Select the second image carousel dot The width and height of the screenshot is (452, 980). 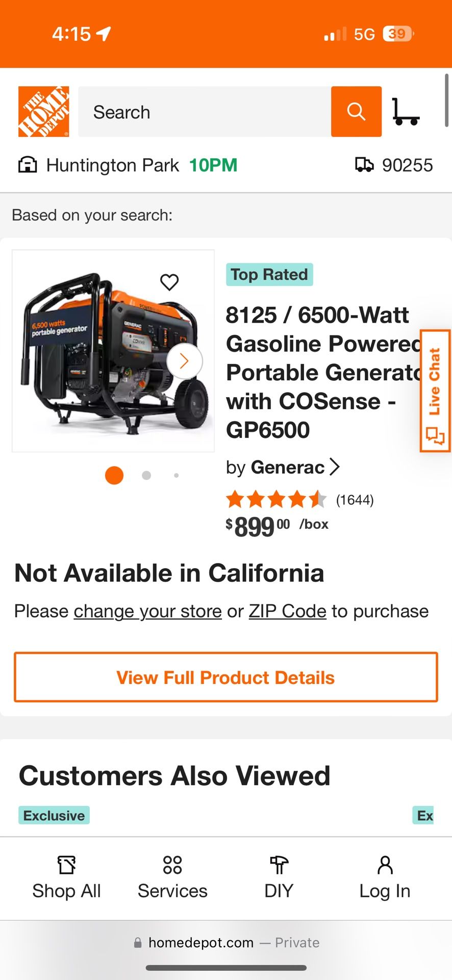click(146, 475)
